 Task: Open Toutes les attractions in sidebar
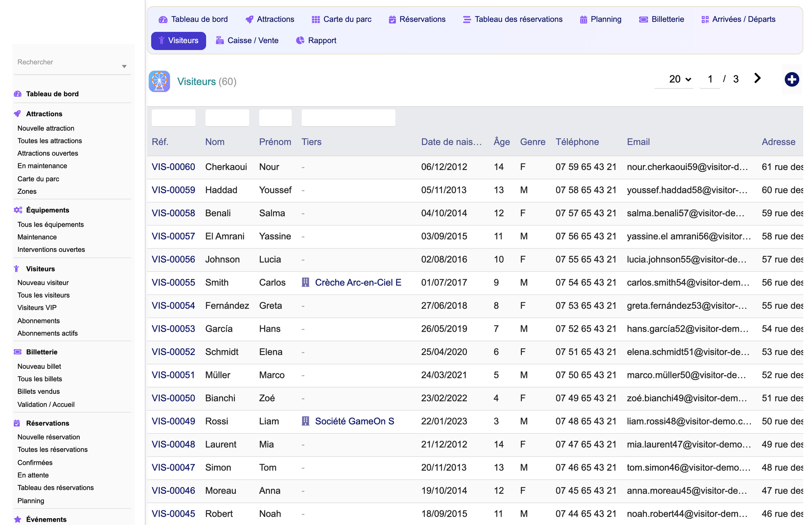pos(50,141)
